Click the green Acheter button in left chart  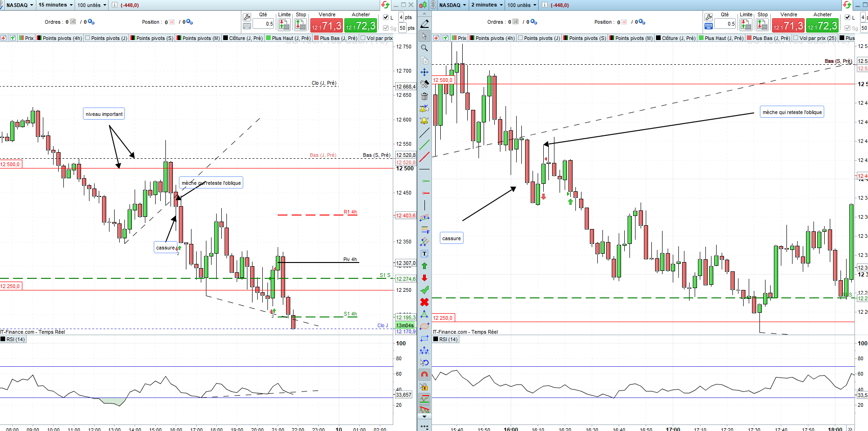[361, 26]
